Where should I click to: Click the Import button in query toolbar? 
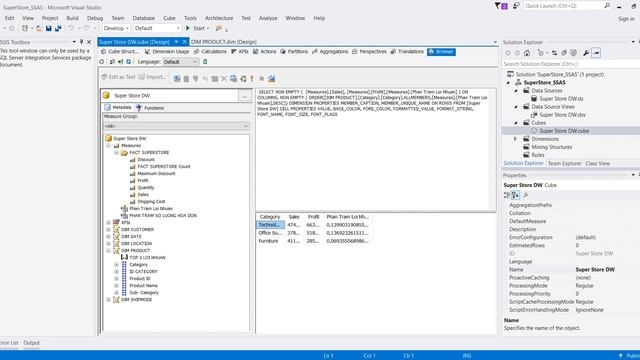tap(152, 77)
